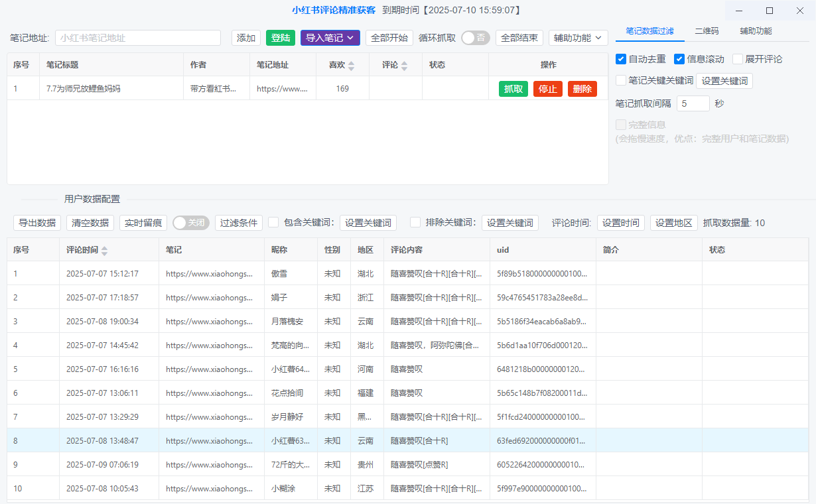Click the green 登陆 button
The width and height of the screenshot is (816, 504).
coord(281,38)
